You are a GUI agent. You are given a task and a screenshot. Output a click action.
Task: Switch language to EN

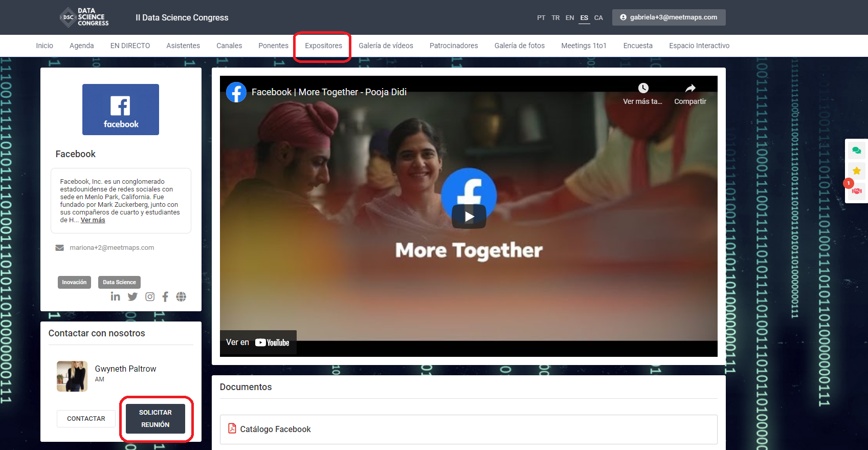(570, 18)
